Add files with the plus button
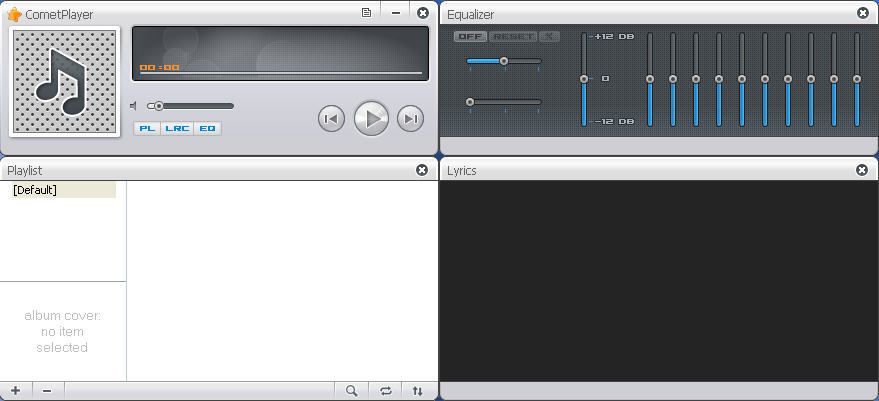The height and width of the screenshot is (401, 879). [16, 391]
